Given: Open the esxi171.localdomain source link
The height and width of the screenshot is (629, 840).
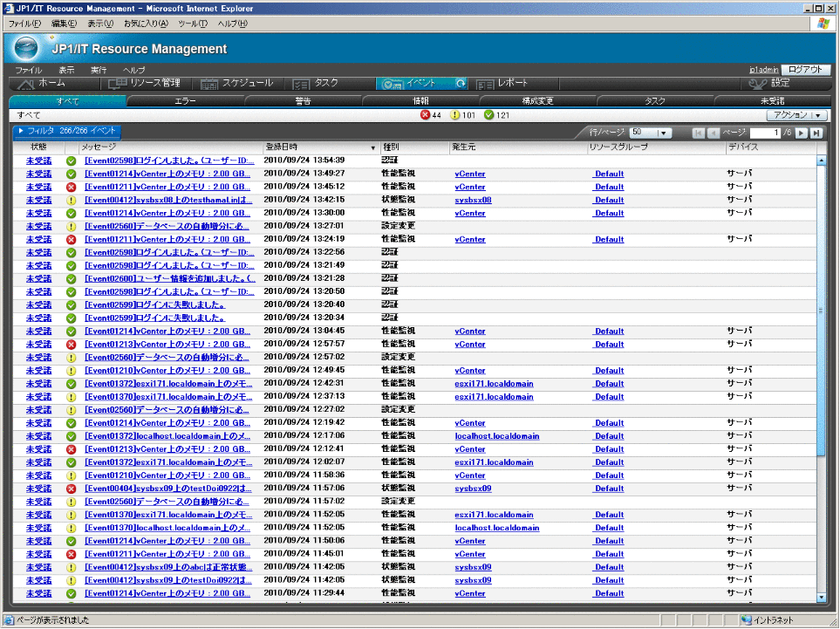Looking at the screenshot, I should (x=494, y=384).
